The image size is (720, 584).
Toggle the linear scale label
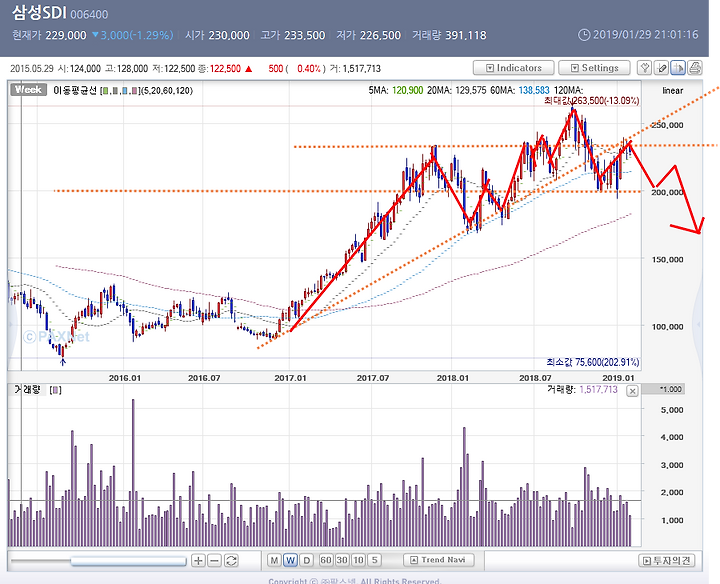(673, 90)
